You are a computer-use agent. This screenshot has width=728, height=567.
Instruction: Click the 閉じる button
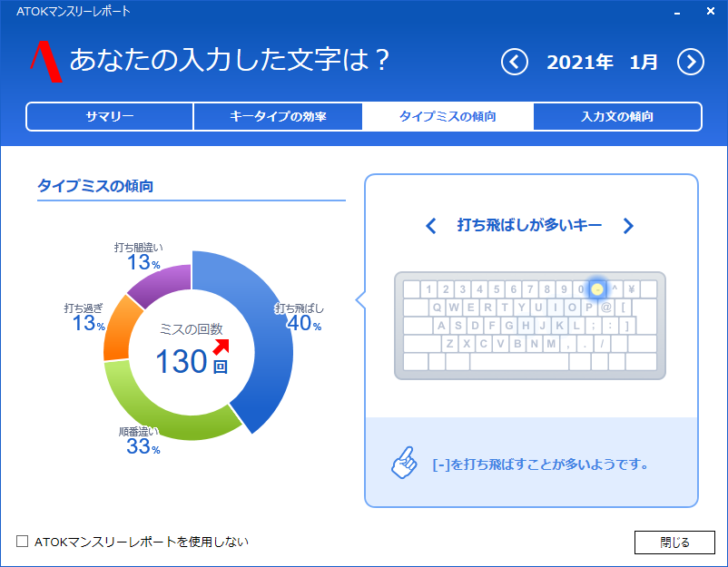coord(674,543)
